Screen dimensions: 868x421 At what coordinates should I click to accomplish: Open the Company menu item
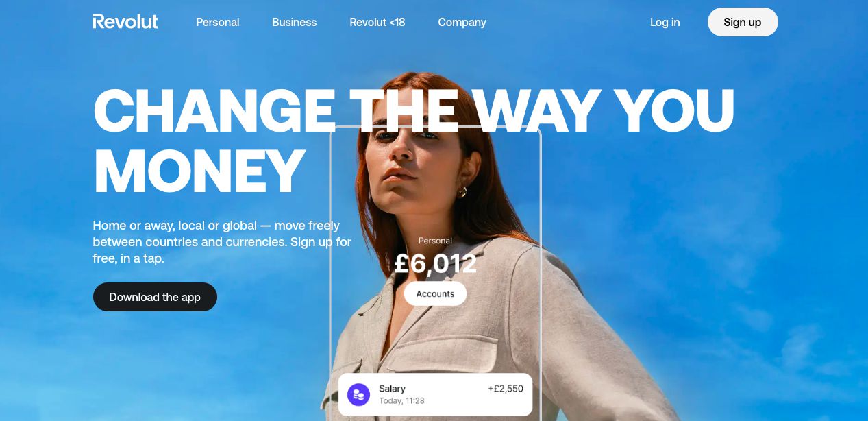coord(462,22)
